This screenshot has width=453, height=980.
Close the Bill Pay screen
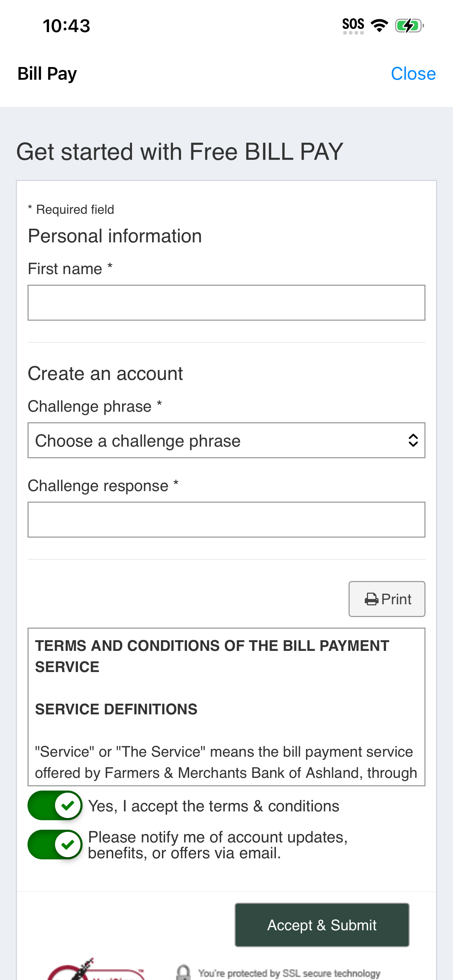coord(413,73)
